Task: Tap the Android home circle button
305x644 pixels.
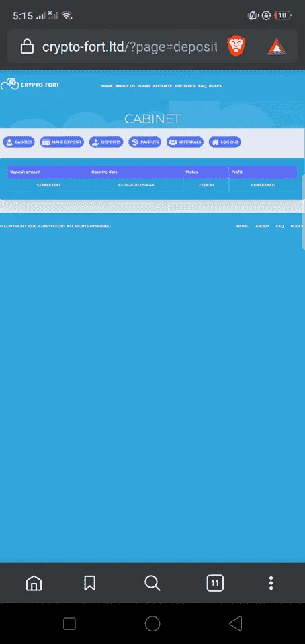Action: coord(152,624)
